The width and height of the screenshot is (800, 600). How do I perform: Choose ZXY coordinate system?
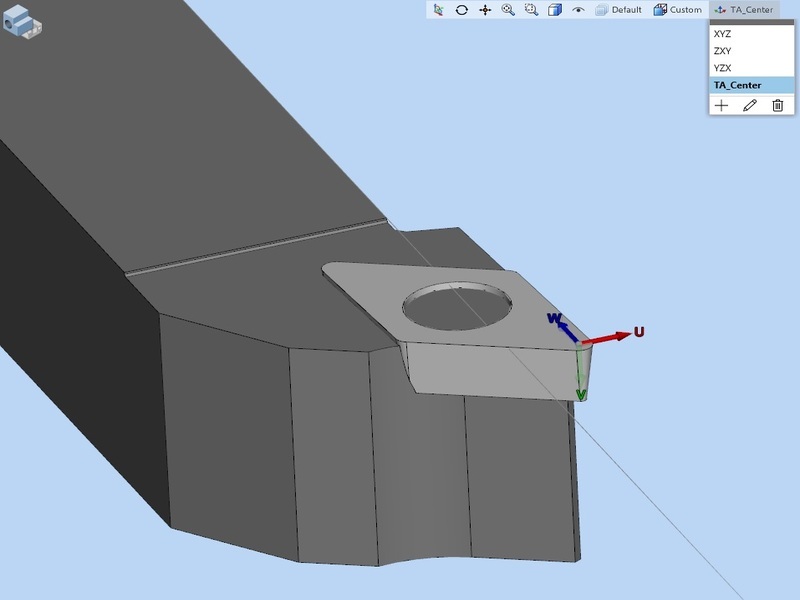pyautogui.click(x=752, y=51)
